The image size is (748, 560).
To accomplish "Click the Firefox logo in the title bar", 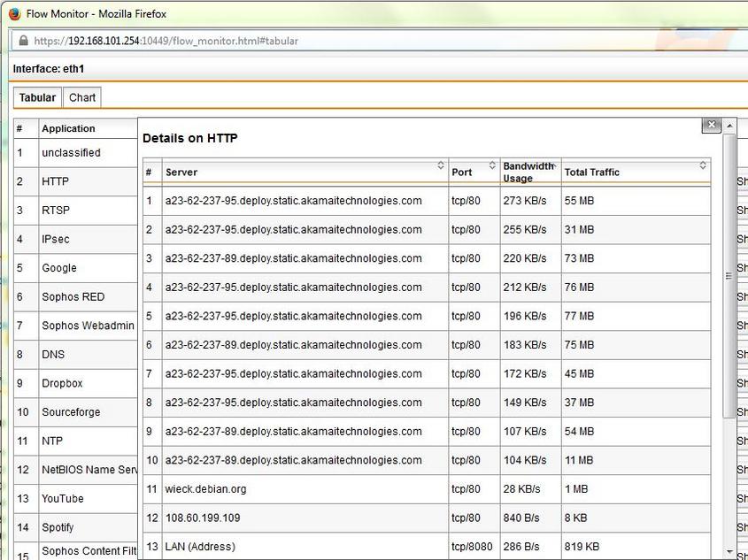I will (15, 14).
